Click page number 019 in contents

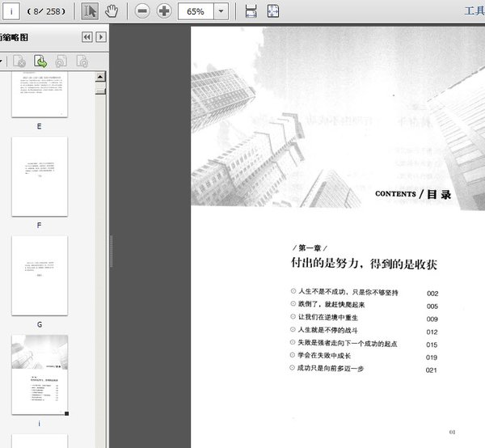(432, 357)
